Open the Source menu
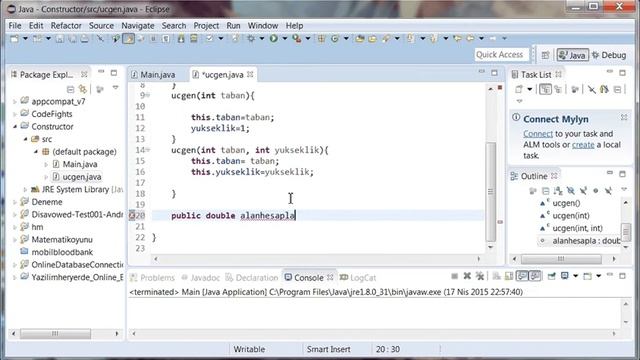This screenshot has width=640, height=360. (x=101, y=25)
